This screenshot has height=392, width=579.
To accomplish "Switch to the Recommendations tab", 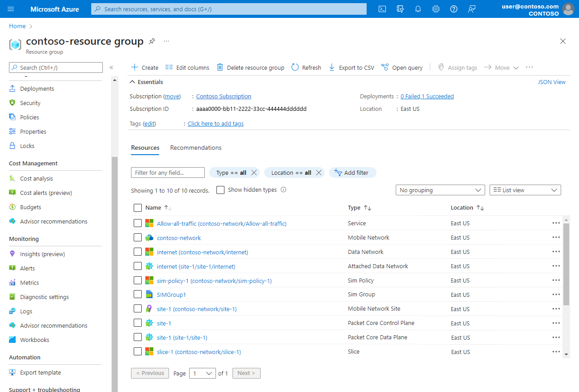I will (196, 148).
